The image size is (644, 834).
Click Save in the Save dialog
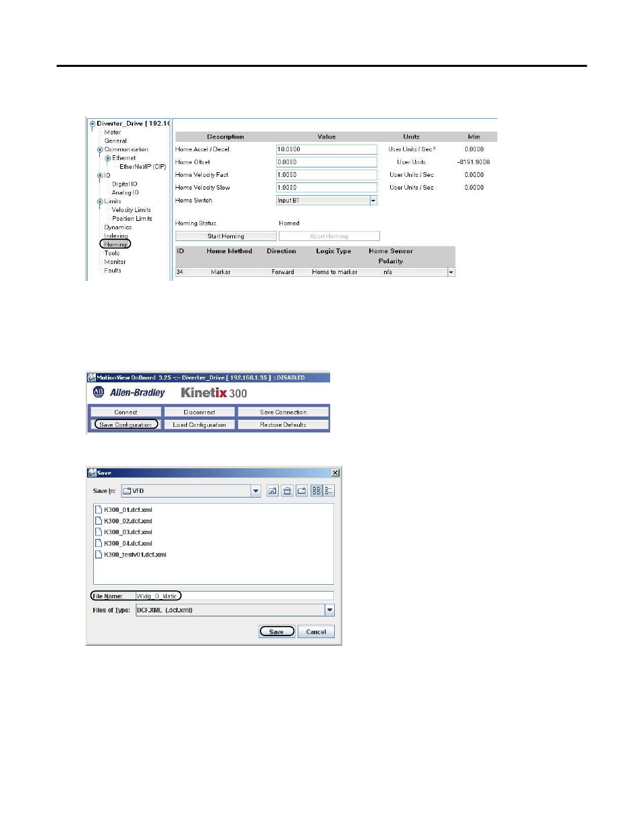277,632
